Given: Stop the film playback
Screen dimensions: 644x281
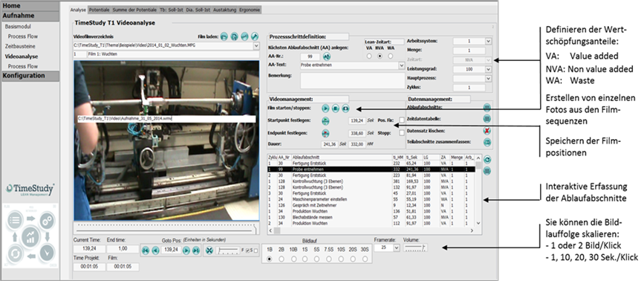Looking at the screenshot, I should [x=335, y=109].
